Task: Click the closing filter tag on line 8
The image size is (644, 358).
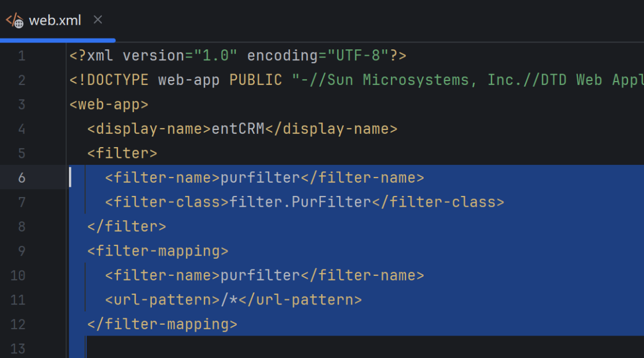Action: pos(126,226)
